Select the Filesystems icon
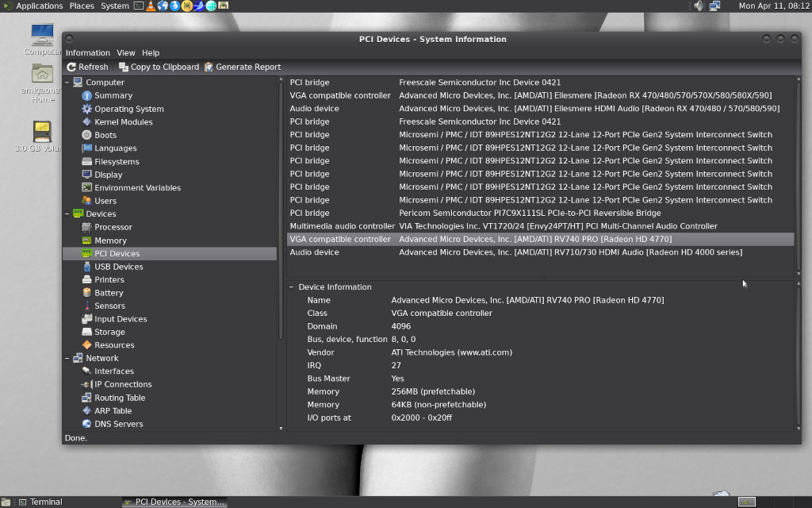Viewport: 812px width, 508px height. [86, 161]
